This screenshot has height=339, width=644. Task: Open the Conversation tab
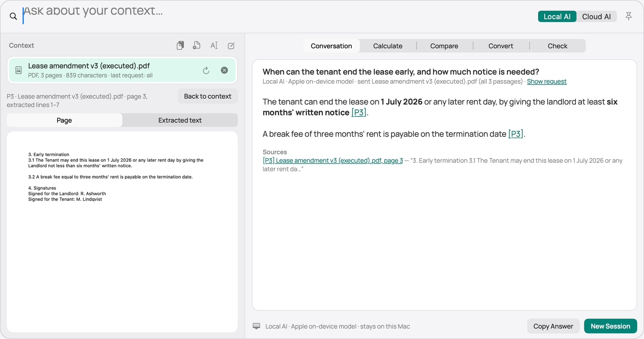[x=331, y=46]
